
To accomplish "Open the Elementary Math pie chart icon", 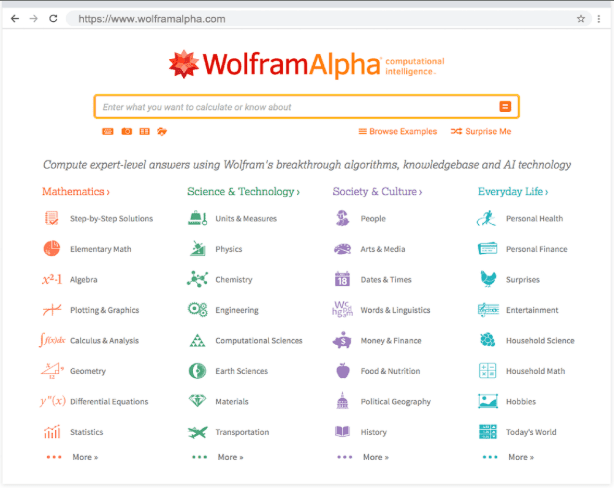I will click(51, 249).
